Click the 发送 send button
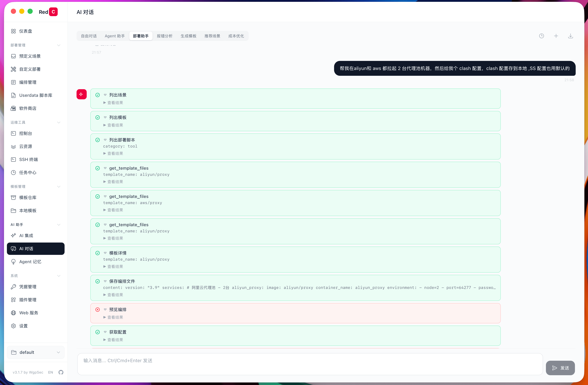Viewport: 588px width, 385px height. [x=560, y=368]
